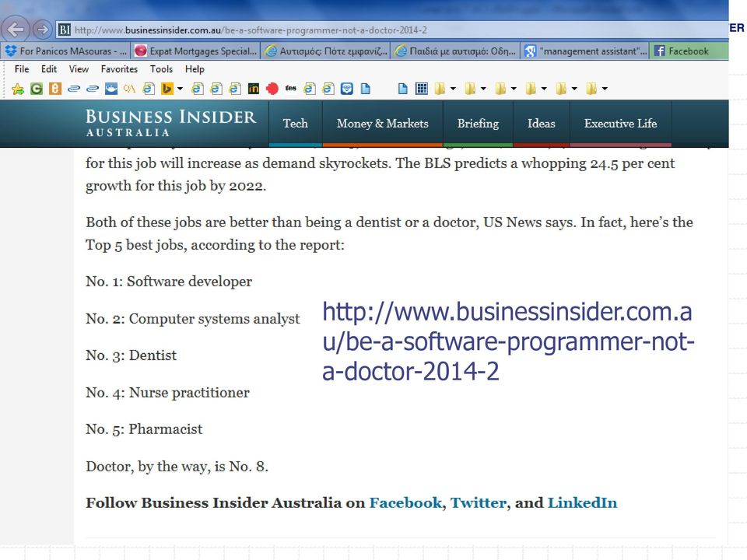Open the 'fes' favorites bar shortcut
This screenshot has height=560, width=747.
[290, 88]
